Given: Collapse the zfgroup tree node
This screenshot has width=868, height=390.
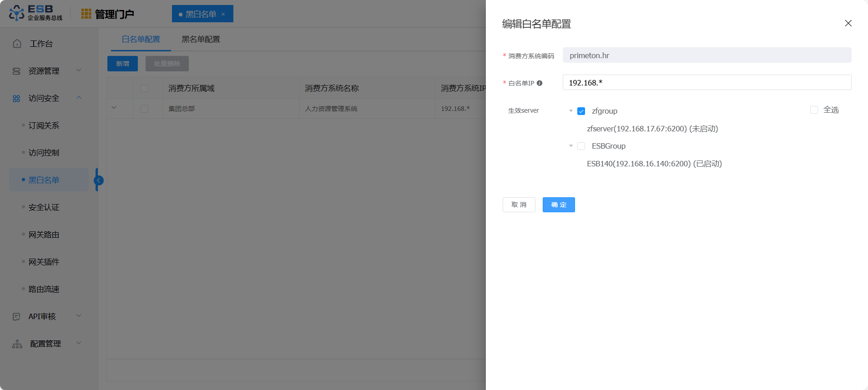Looking at the screenshot, I should [571, 111].
